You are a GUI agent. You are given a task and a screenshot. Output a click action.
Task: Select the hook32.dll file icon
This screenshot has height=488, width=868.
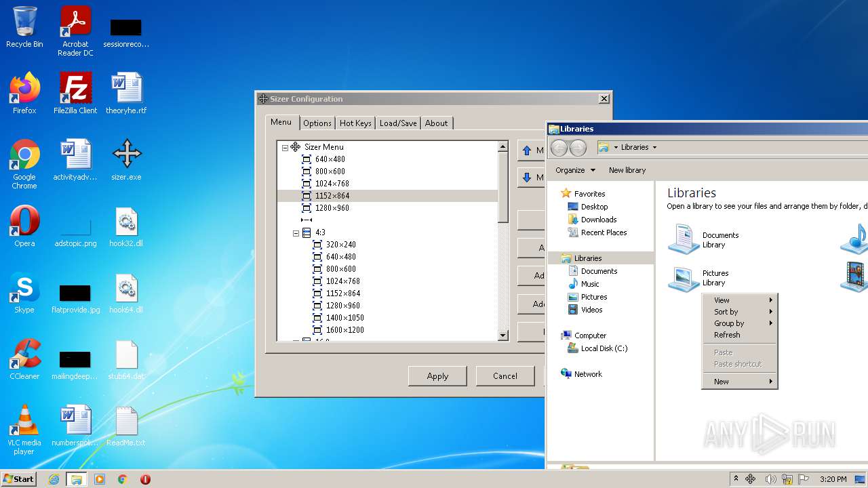pos(126,226)
